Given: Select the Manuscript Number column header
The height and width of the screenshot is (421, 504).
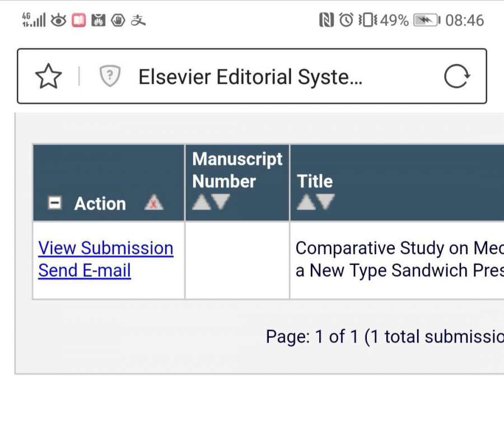Looking at the screenshot, I should pyautogui.click(x=237, y=170).
